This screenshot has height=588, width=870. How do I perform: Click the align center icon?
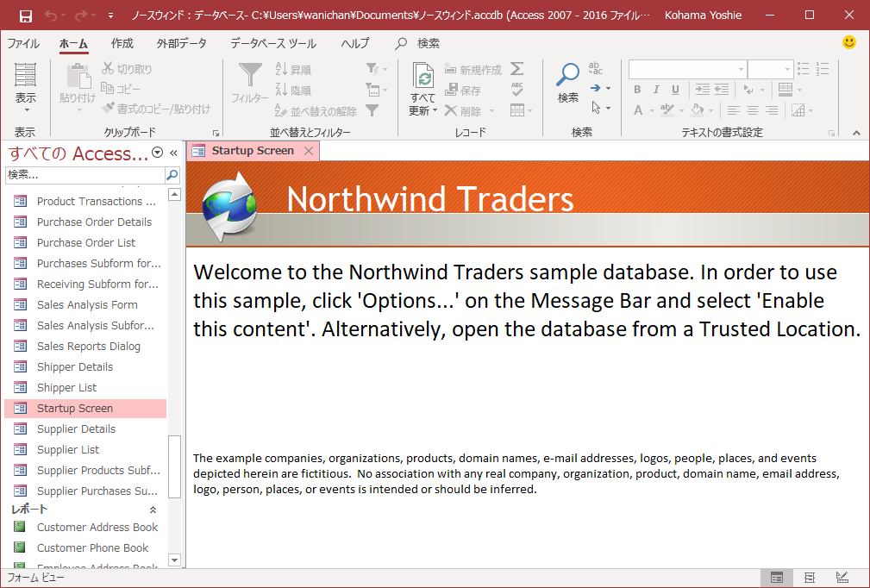point(753,110)
